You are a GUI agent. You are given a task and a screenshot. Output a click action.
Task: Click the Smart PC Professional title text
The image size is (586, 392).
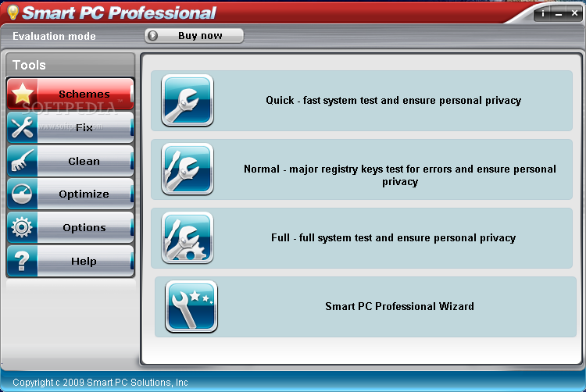pyautogui.click(x=120, y=12)
